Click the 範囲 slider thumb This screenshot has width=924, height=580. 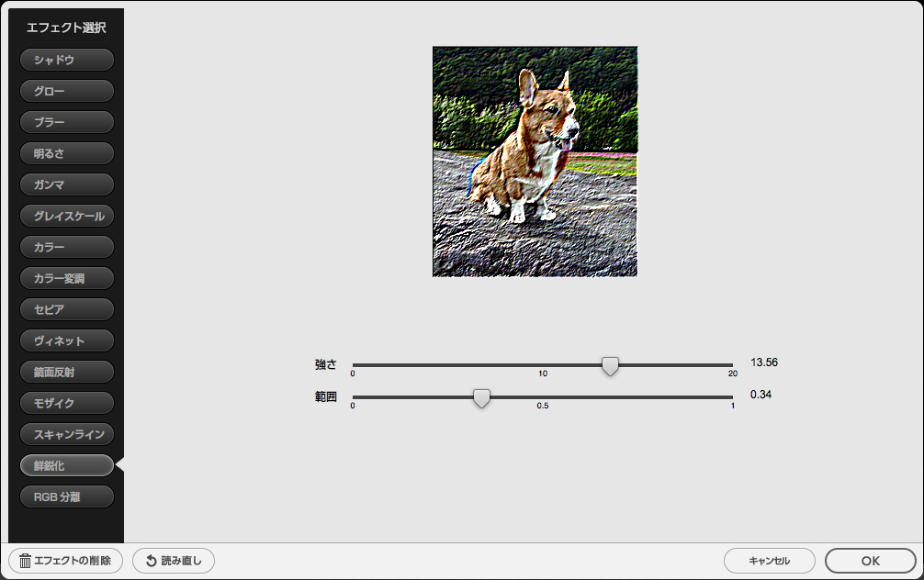pyautogui.click(x=481, y=398)
